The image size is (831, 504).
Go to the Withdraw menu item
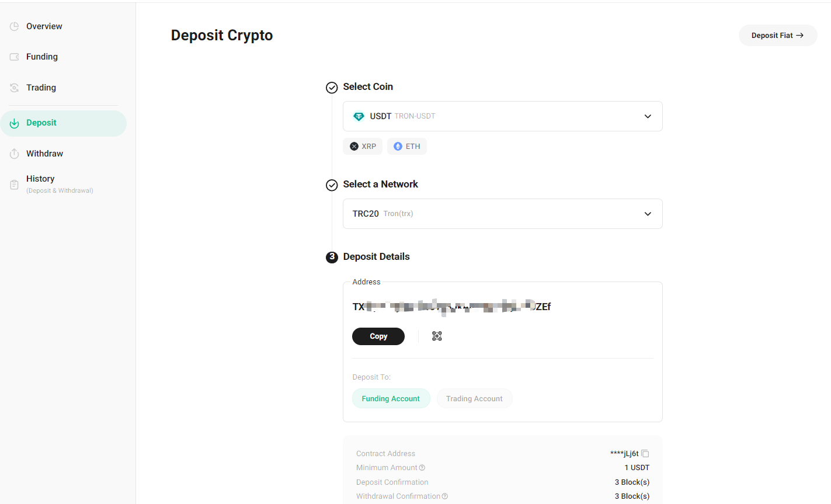coord(44,153)
